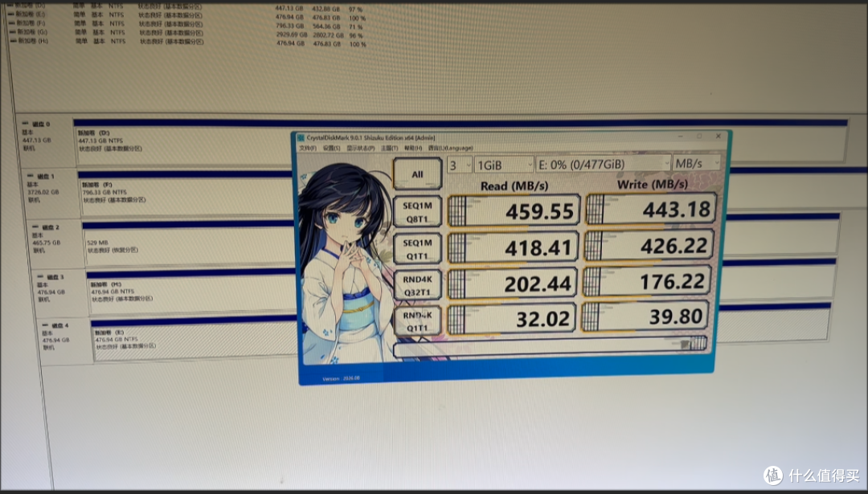Run the SEQ1M Q8T1 test
This screenshot has height=494, width=868.
[x=417, y=212]
